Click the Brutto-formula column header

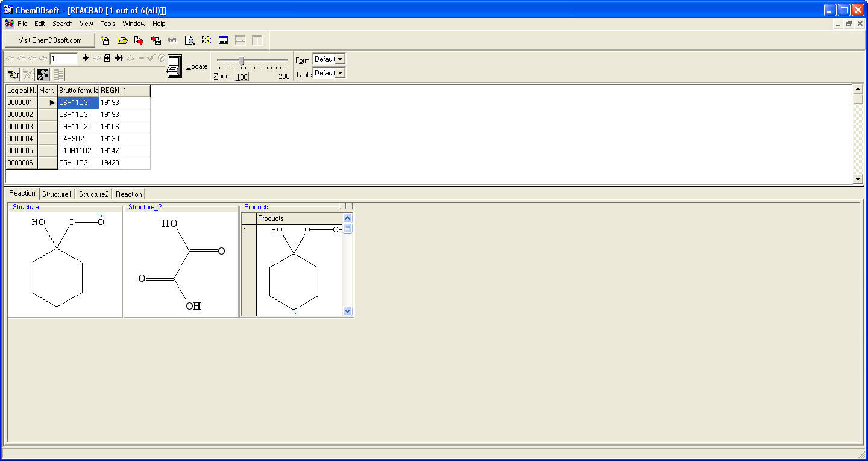click(78, 91)
